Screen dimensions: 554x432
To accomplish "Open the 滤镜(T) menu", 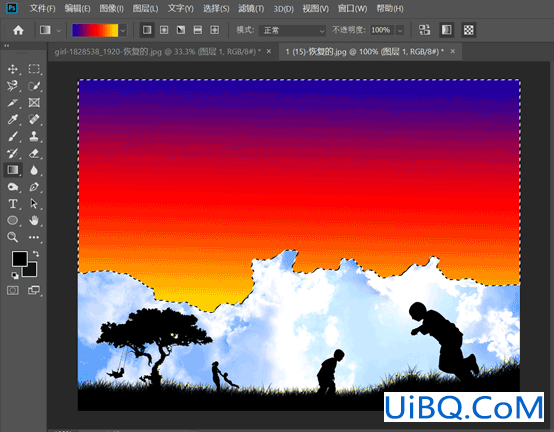I will coord(251,8).
